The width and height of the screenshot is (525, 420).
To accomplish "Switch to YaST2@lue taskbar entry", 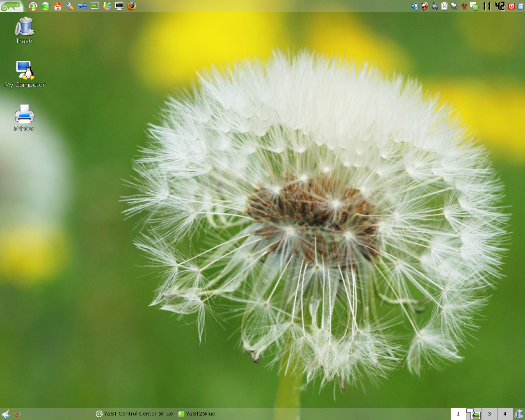I will point(197,414).
